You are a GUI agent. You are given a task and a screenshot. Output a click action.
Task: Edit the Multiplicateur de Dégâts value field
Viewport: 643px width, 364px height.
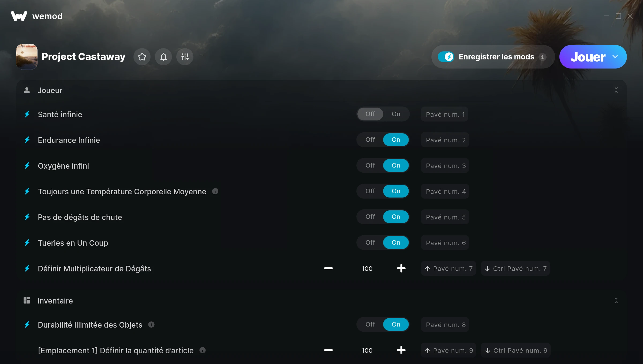point(367,268)
